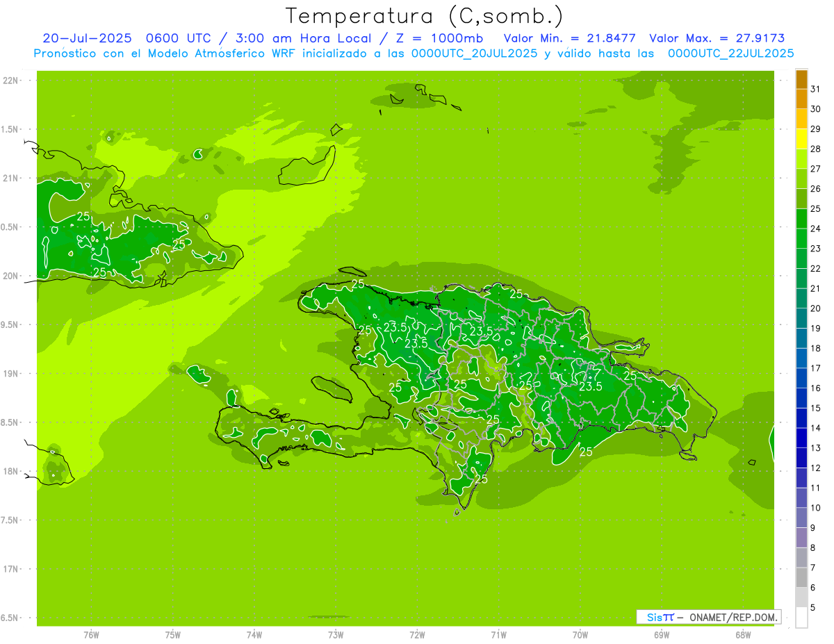Click the "ONAMET/REP.DOM." credit label
Viewport: 834px width, 644px height.
pyautogui.click(x=733, y=617)
